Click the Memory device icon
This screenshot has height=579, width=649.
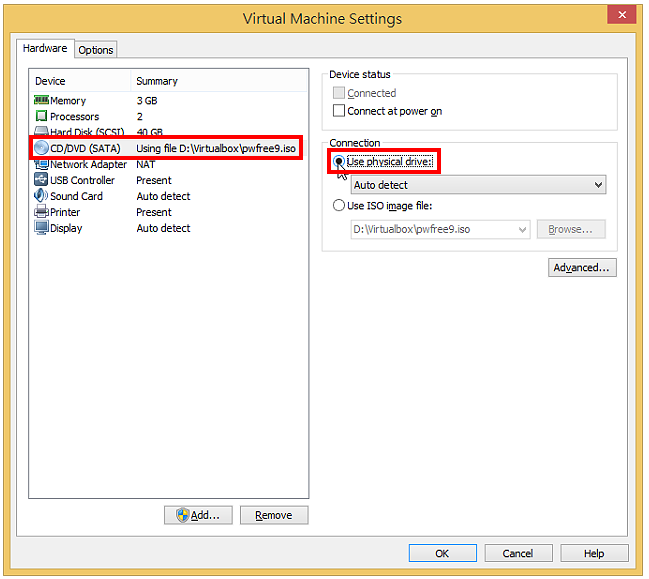coord(41,101)
